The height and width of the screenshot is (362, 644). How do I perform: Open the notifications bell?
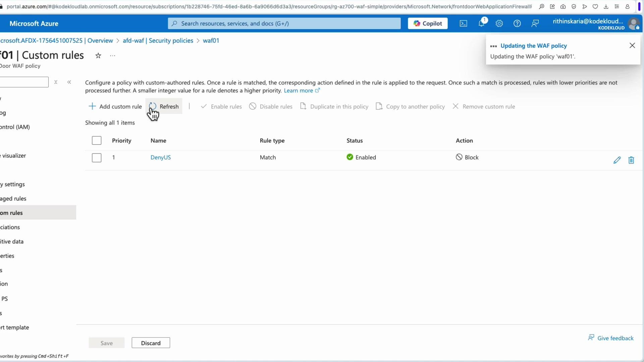click(482, 23)
